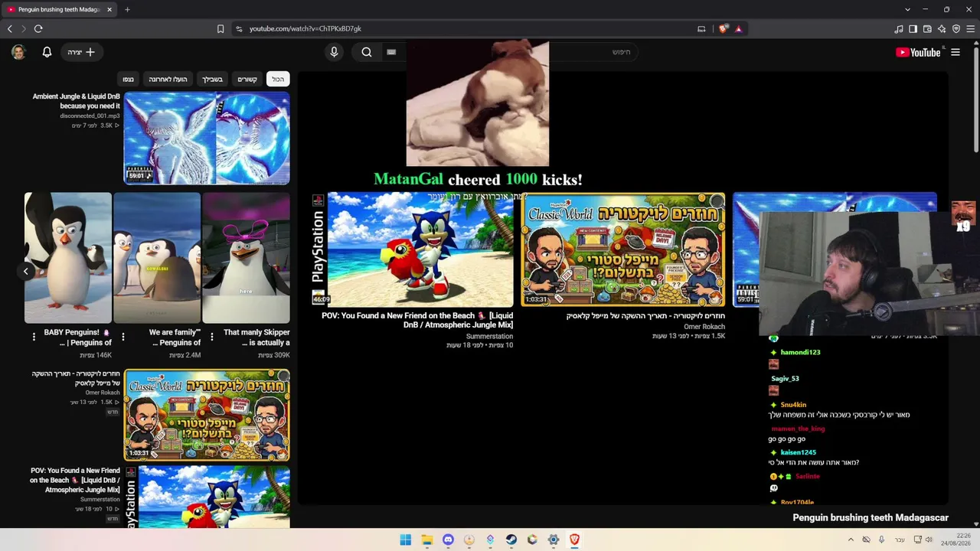Click taskbar microphone tray icon
The width and height of the screenshot is (980, 551).
[x=882, y=540]
